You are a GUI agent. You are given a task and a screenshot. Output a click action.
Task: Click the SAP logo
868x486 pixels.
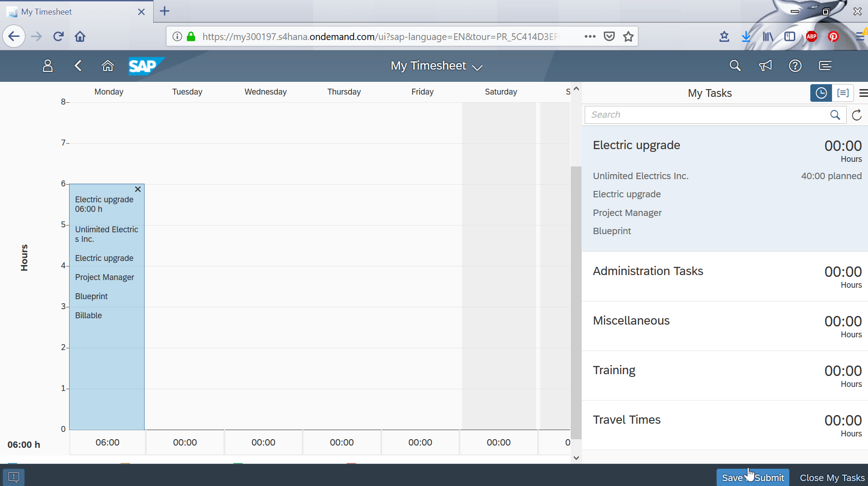(146, 65)
